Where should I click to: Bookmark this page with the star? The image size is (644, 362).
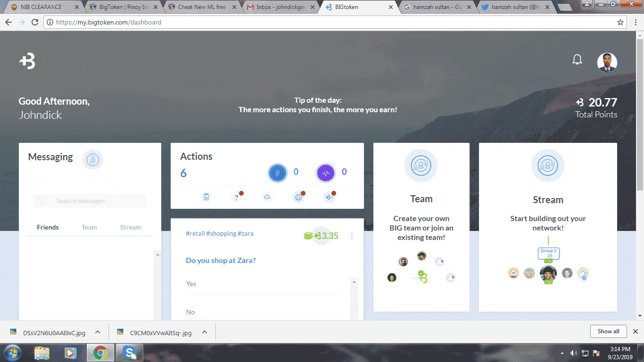click(620, 22)
